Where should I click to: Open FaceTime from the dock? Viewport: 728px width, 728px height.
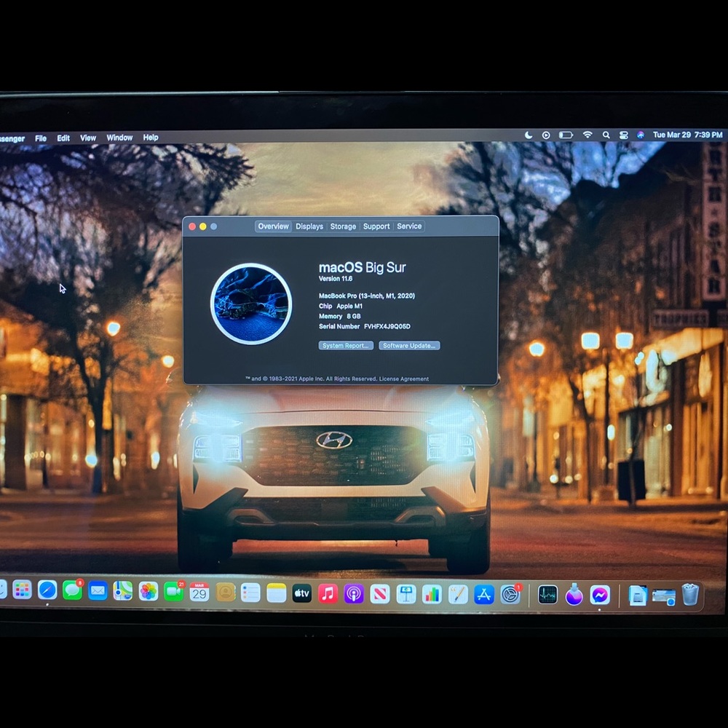click(x=174, y=591)
